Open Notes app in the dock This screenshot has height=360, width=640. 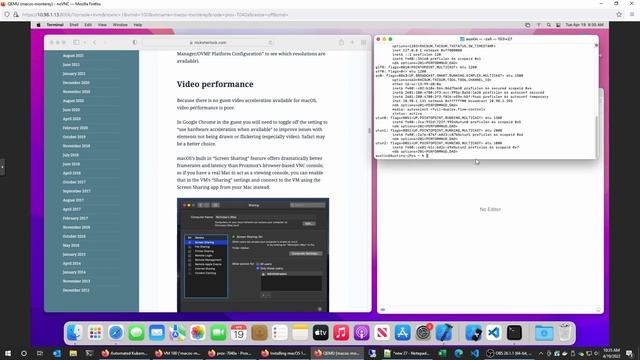coord(300,333)
